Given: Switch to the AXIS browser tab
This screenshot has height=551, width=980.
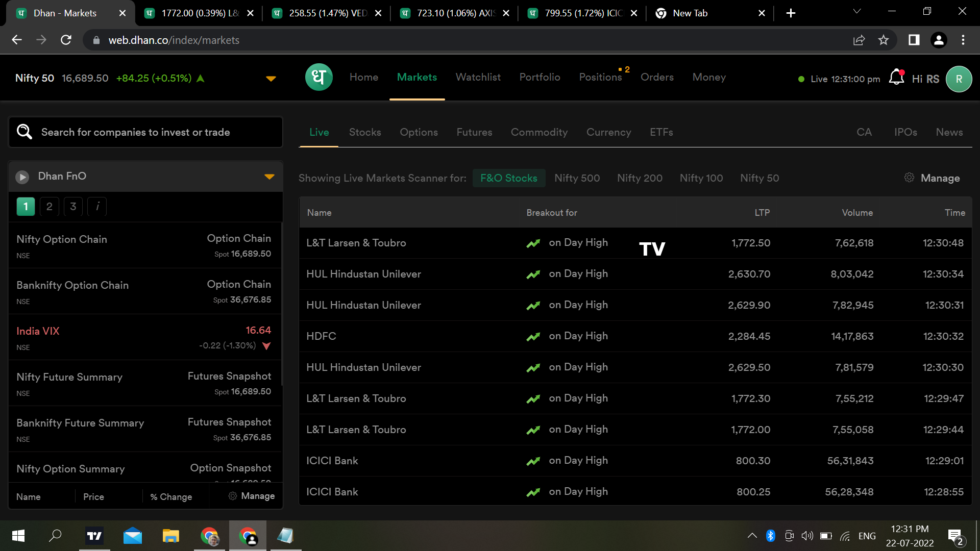Looking at the screenshot, I should coord(454,13).
